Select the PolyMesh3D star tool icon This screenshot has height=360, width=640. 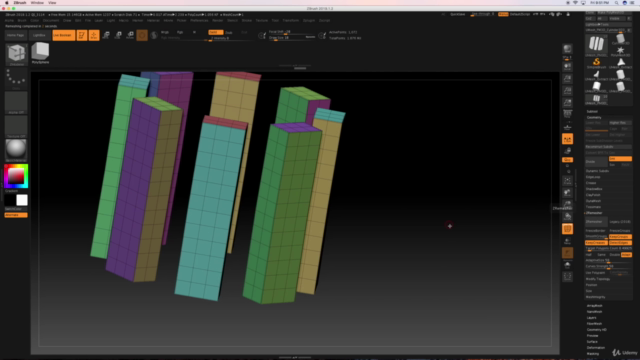tap(620, 51)
